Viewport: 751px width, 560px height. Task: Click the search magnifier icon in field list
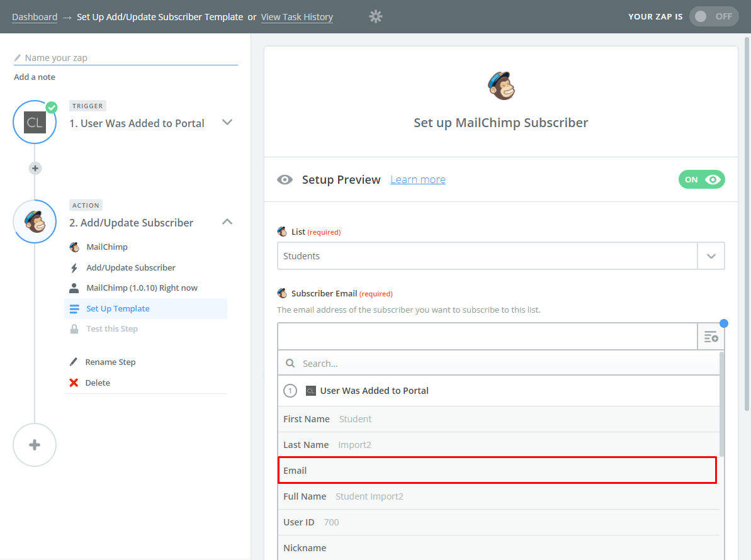coord(290,363)
